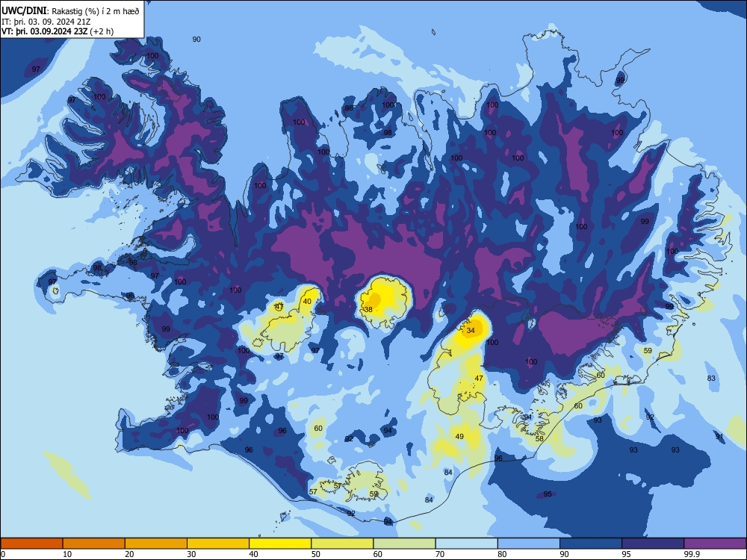This screenshot has height=560, width=747.
Task: Click the '34' humidity value on the map
Action: (471, 330)
